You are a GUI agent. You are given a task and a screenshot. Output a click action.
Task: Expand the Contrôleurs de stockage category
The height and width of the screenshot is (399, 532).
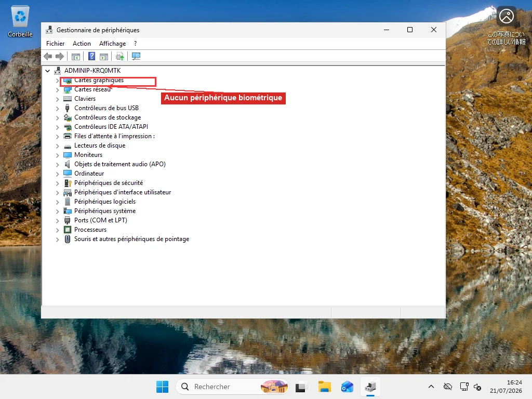tap(57, 118)
